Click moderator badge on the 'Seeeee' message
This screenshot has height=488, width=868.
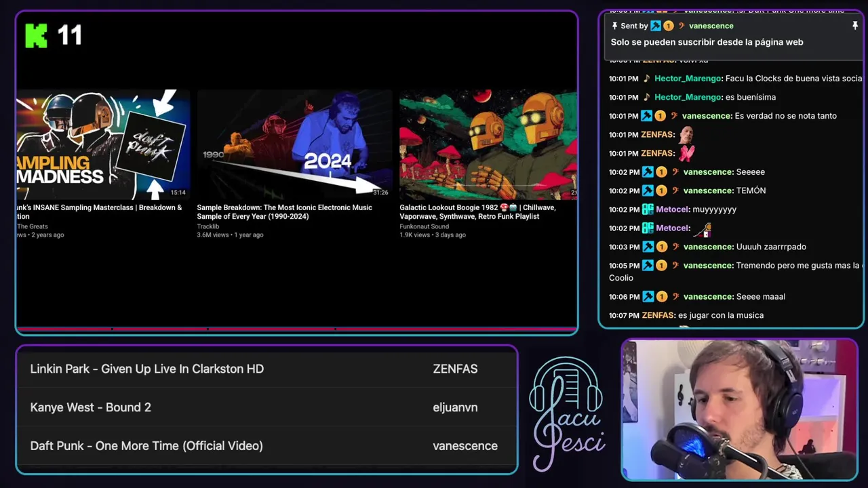(x=647, y=172)
